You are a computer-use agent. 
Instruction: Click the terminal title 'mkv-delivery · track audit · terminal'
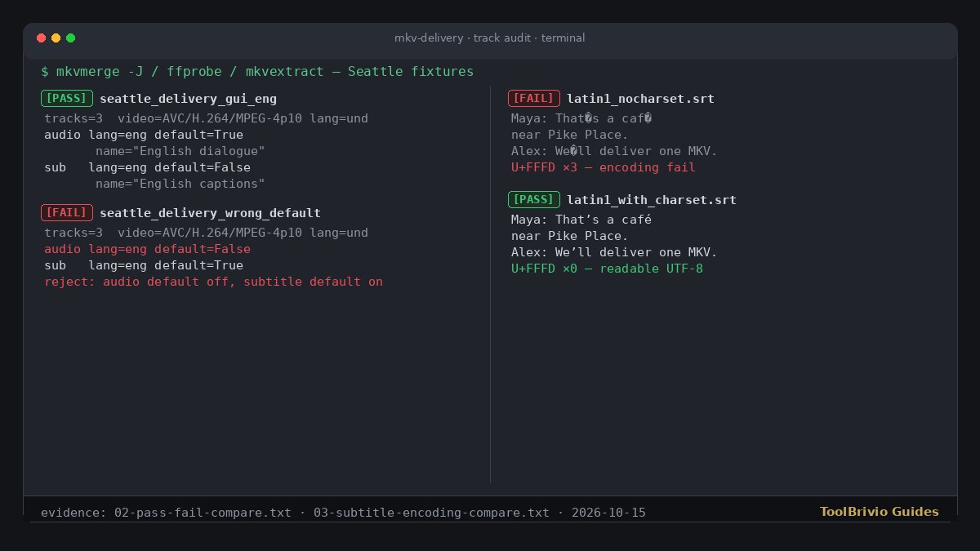(x=490, y=38)
